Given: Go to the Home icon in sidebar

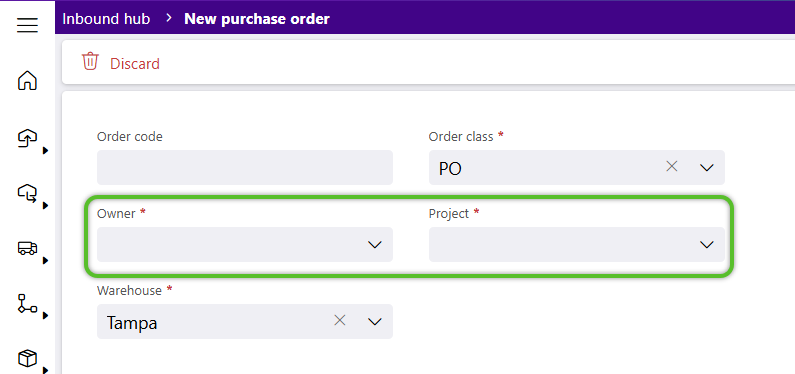Looking at the screenshot, I should pyautogui.click(x=27, y=80).
